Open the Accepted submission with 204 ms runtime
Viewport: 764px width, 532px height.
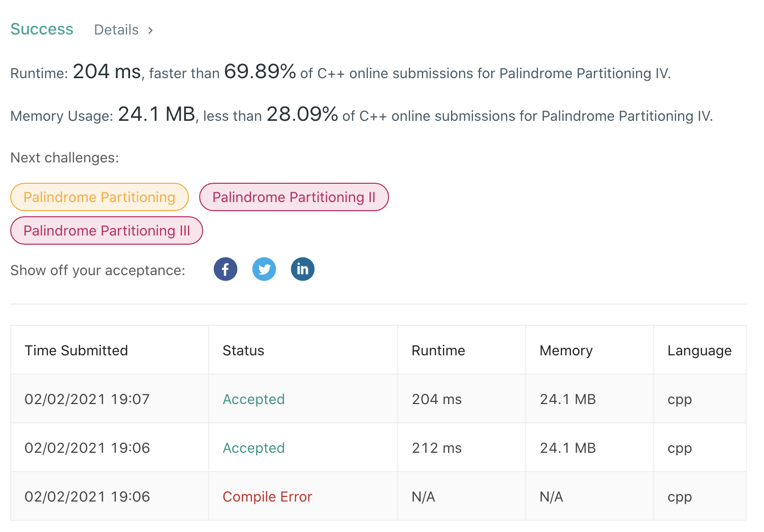click(253, 399)
